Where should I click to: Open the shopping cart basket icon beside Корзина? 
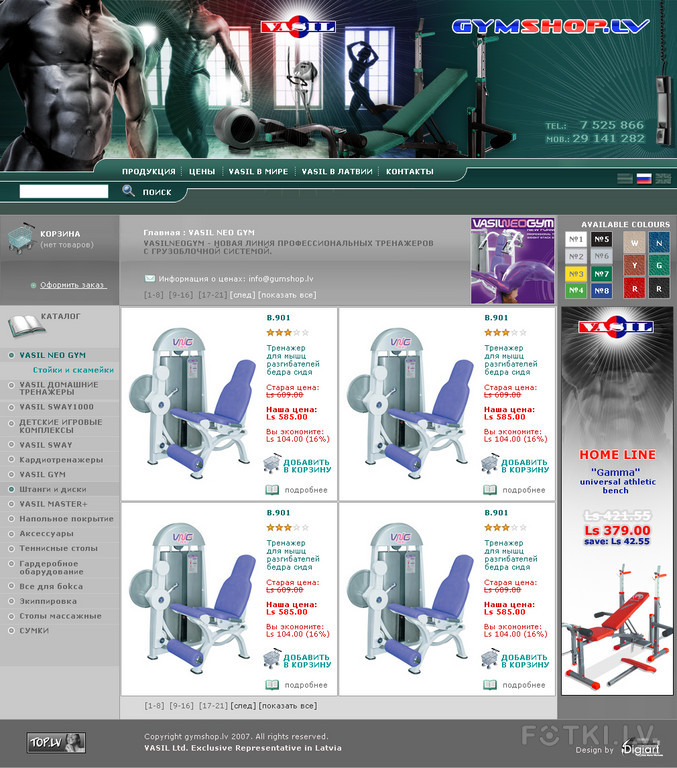21,239
